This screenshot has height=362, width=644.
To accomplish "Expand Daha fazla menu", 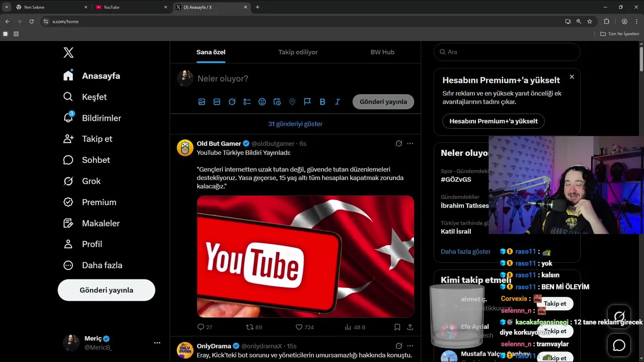I will click(x=93, y=265).
